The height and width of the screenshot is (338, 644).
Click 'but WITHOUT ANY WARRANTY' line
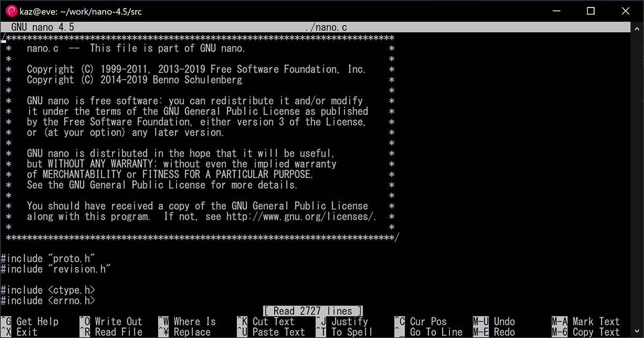(x=181, y=164)
